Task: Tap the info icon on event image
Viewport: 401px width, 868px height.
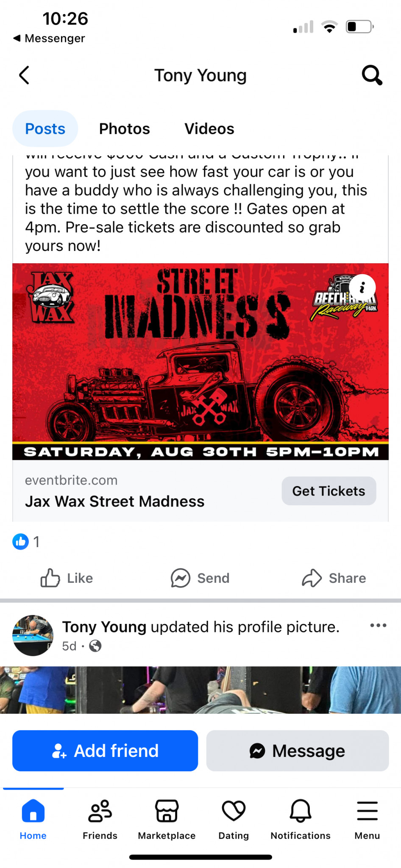Action: [x=362, y=288]
